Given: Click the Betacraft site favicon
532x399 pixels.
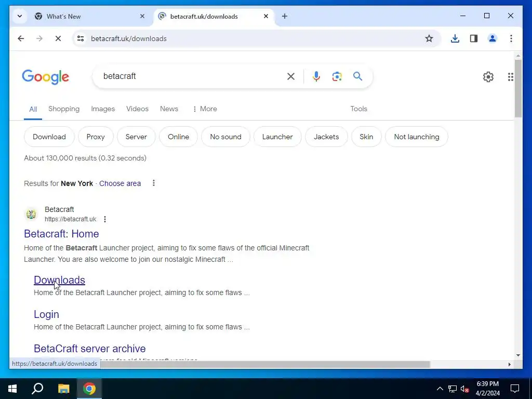Looking at the screenshot, I should click(31, 214).
